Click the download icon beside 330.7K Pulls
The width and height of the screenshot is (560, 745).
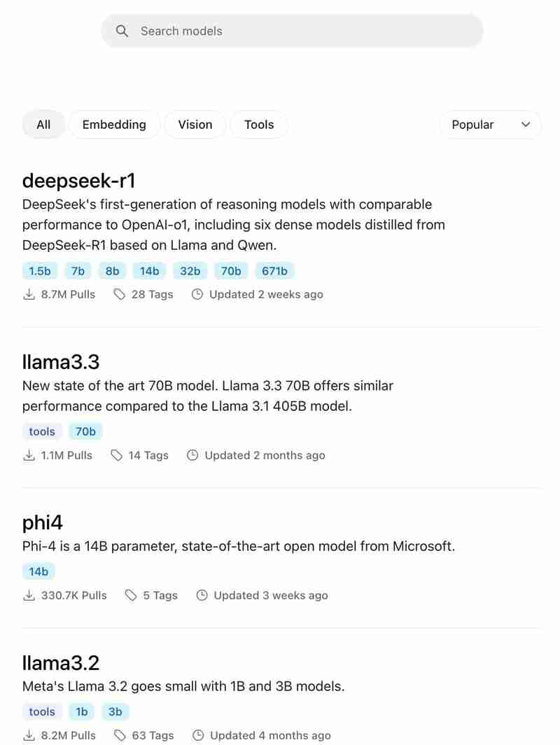pyautogui.click(x=29, y=595)
